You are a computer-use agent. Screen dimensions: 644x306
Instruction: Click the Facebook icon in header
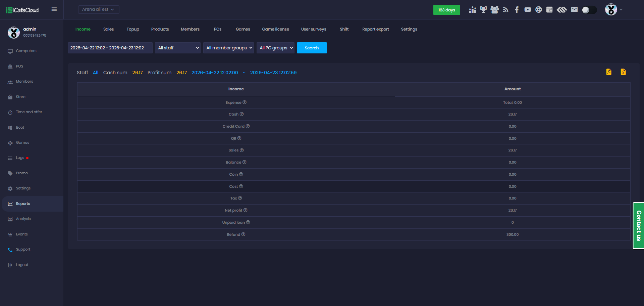(517, 10)
